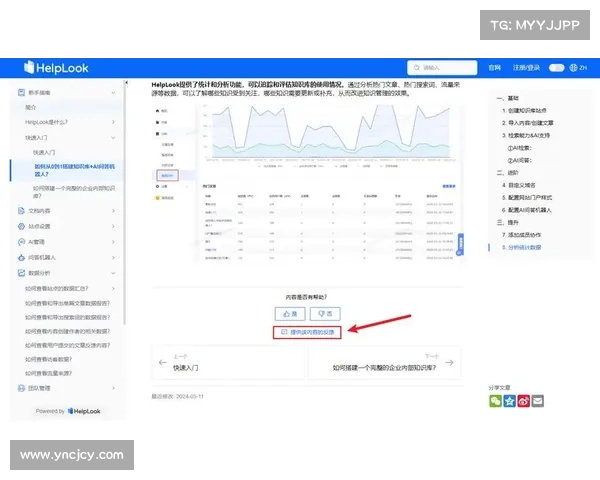Open 注册/登录 in the top navigation
Image resolution: width=600 pixels, height=480 pixels.
pos(526,68)
